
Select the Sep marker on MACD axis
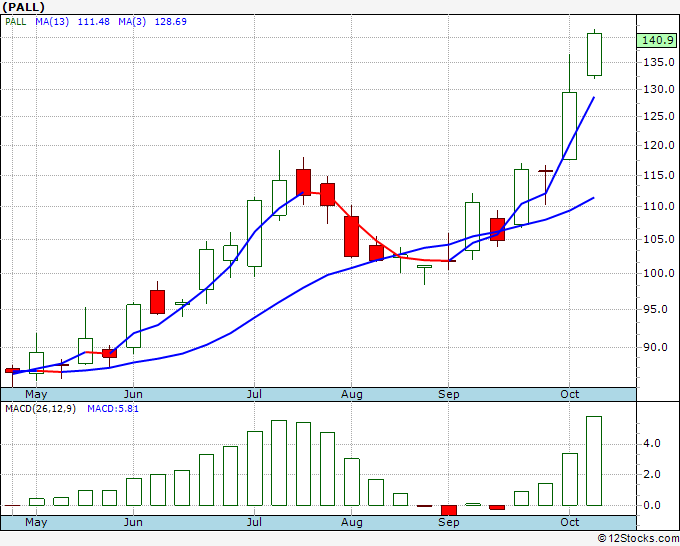(x=448, y=522)
